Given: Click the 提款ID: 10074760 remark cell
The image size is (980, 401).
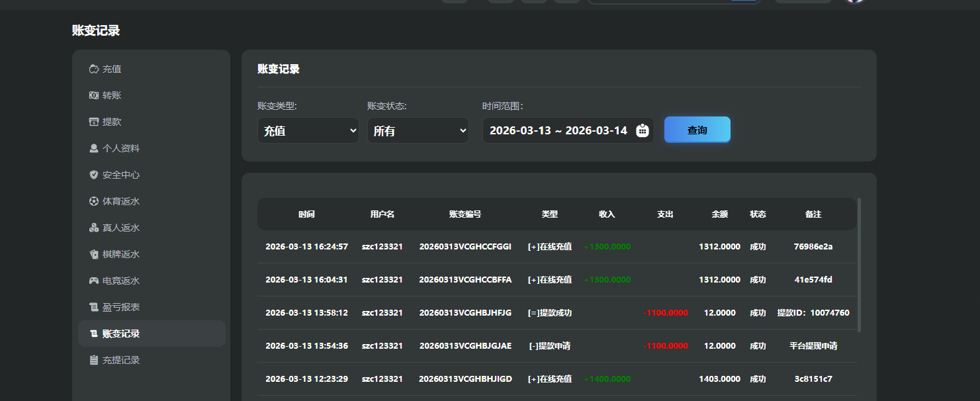Looking at the screenshot, I should (x=813, y=312).
